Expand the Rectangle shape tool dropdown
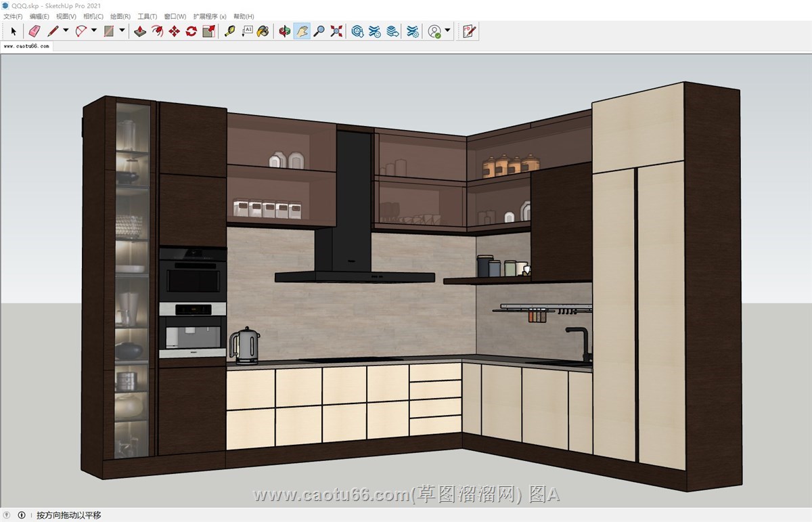The width and height of the screenshot is (812, 522). (x=122, y=30)
